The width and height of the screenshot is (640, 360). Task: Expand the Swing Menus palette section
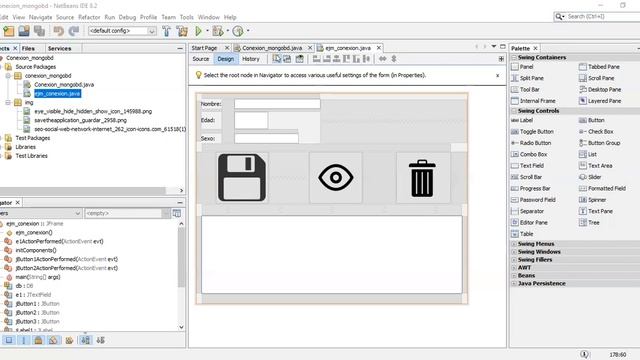(514, 244)
